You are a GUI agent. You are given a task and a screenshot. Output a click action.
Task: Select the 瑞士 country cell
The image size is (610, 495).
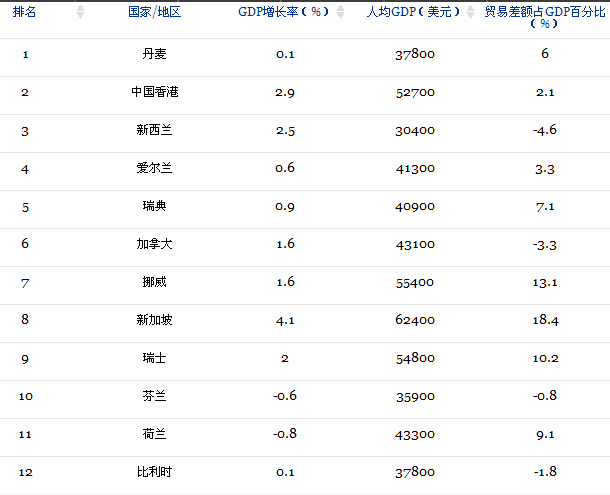(x=154, y=358)
